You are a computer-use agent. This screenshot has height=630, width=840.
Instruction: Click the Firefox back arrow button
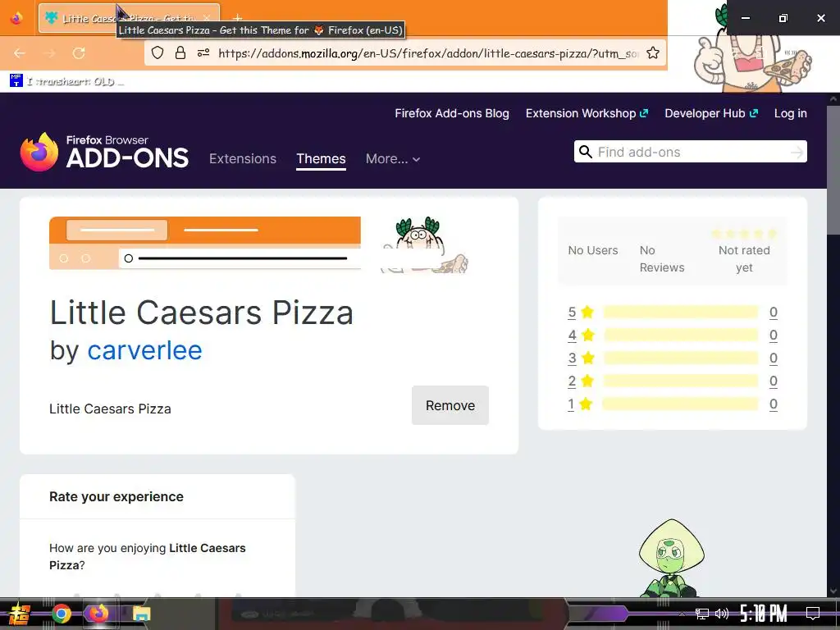pyautogui.click(x=20, y=53)
